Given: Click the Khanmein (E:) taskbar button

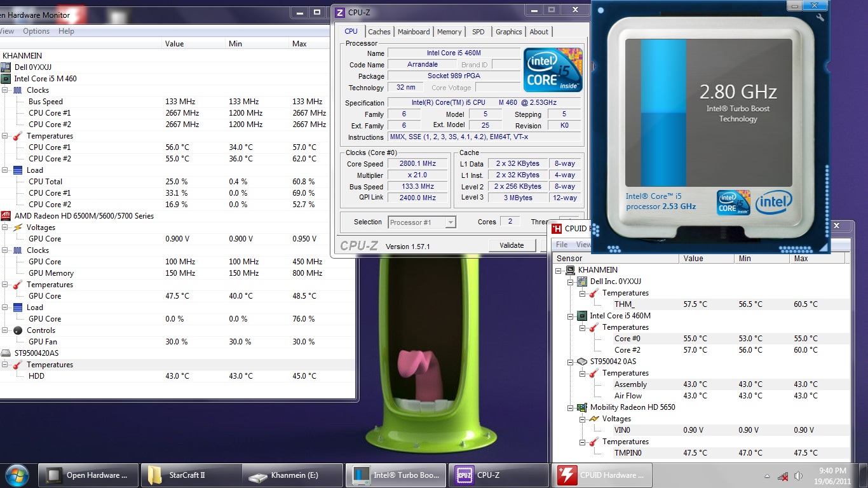Looking at the screenshot, I should pos(293,475).
